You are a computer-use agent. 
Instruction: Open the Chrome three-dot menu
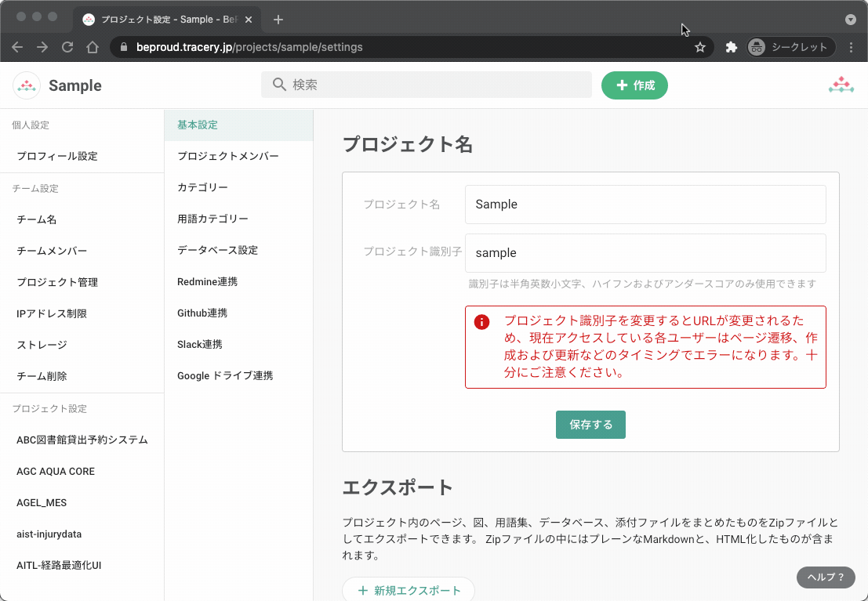click(852, 47)
